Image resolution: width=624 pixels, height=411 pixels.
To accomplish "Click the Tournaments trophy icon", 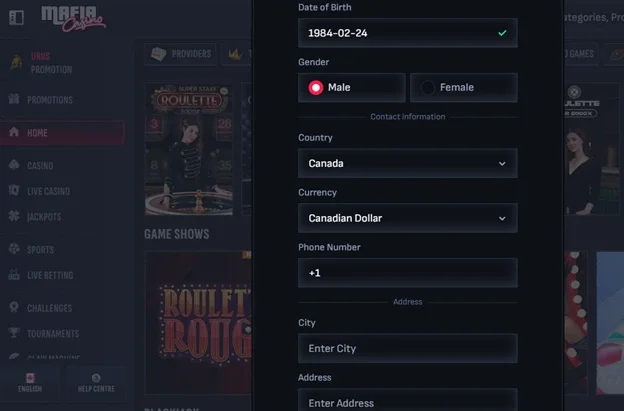I will point(14,333).
